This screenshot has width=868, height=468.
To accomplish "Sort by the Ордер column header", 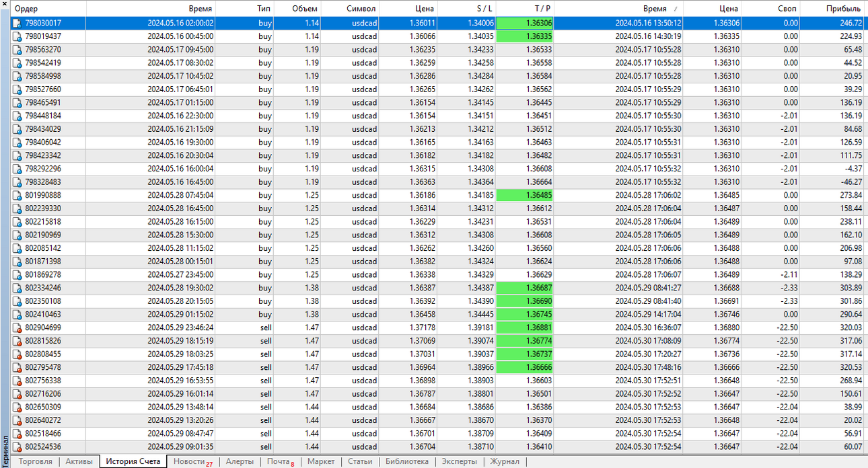I will point(48,9).
